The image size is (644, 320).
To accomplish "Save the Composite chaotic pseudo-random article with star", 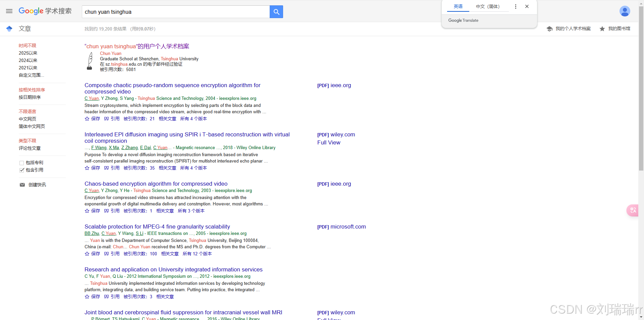I will tap(92, 119).
